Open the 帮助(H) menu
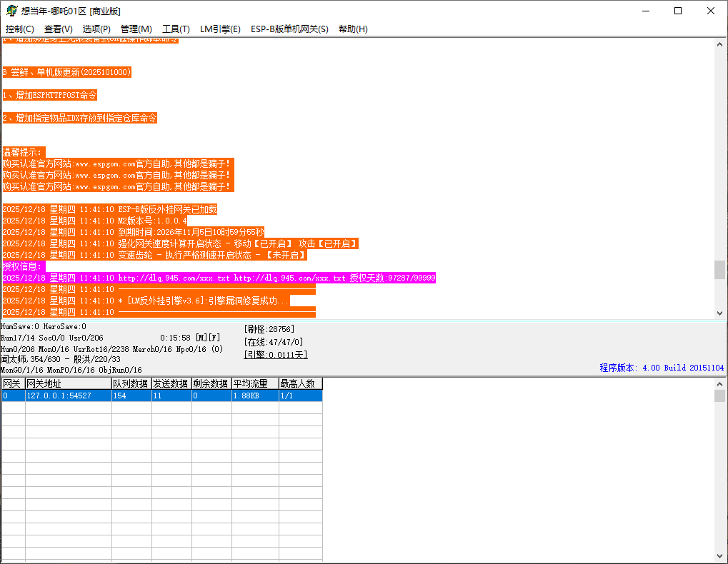 [353, 29]
